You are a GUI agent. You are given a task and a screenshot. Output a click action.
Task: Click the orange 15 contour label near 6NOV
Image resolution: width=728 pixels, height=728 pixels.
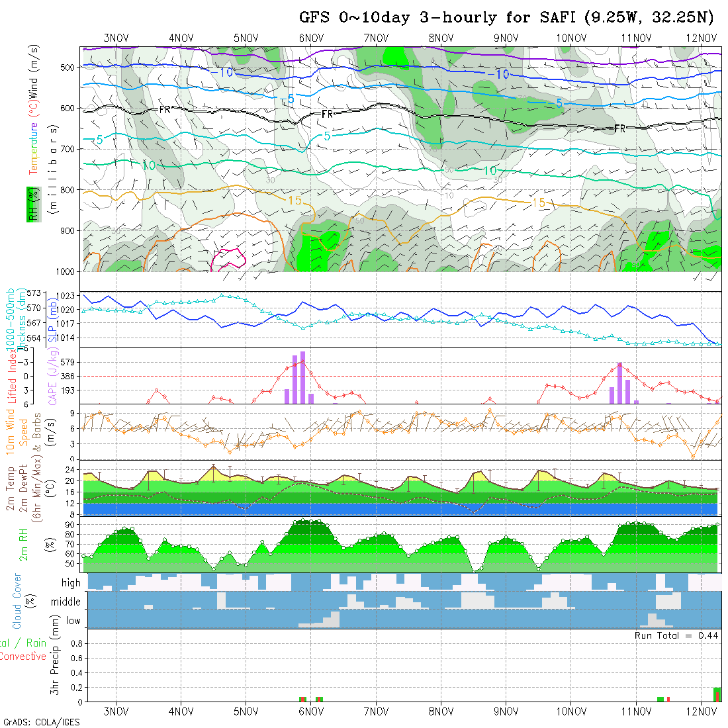point(295,199)
